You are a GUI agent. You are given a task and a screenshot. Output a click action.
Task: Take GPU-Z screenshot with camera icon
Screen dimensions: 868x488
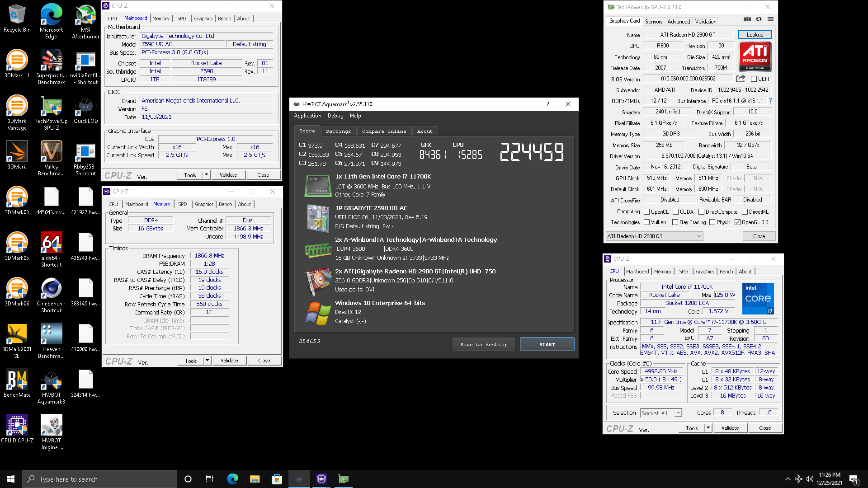747,19
